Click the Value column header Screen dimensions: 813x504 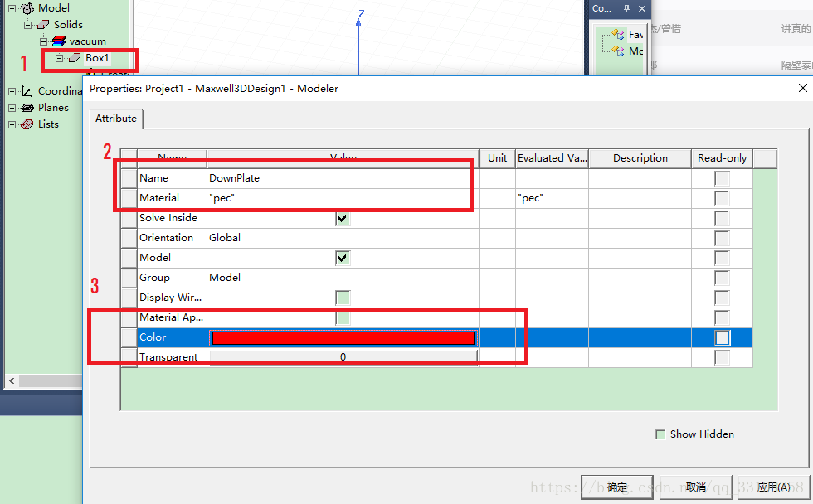point(343,158)
